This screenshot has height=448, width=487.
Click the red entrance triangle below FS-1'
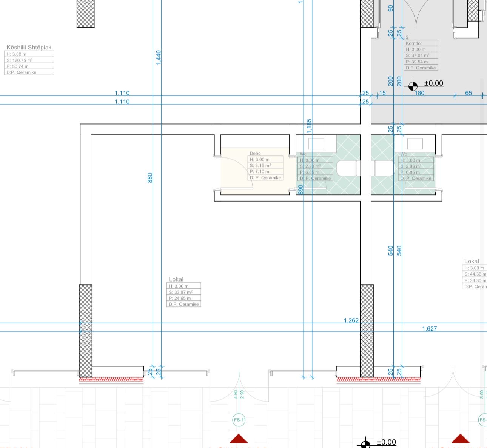tap(239, 439)
